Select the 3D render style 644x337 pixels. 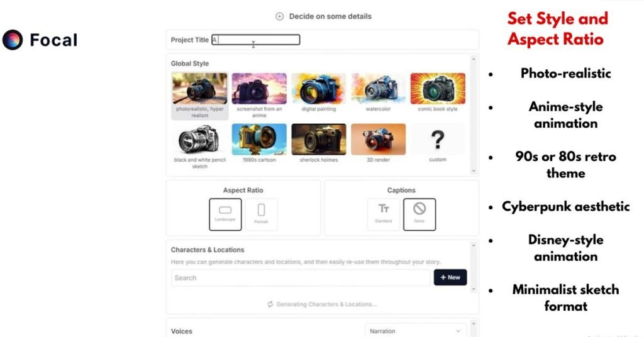[378, 139]
